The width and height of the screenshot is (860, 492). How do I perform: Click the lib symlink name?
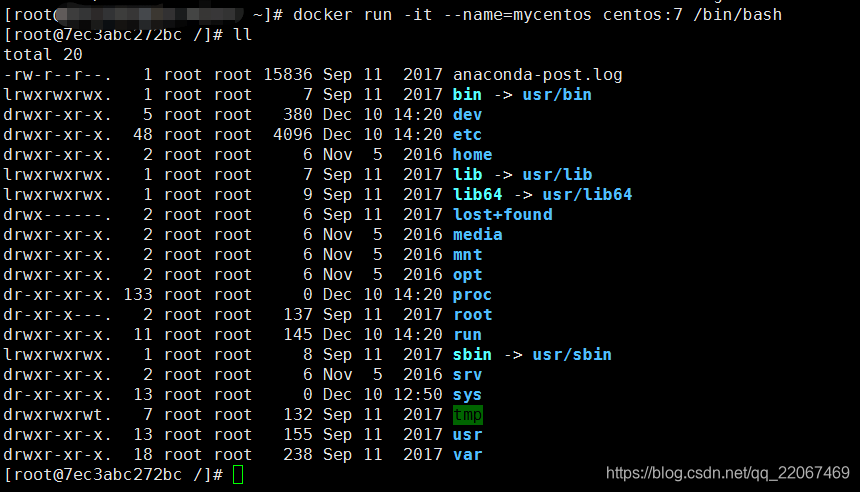point(467,174)
